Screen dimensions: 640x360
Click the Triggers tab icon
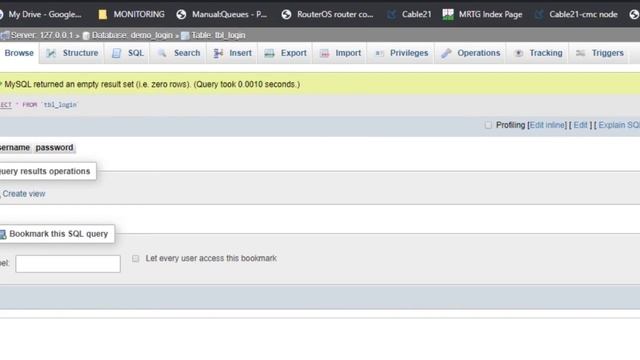pos(580,53)
